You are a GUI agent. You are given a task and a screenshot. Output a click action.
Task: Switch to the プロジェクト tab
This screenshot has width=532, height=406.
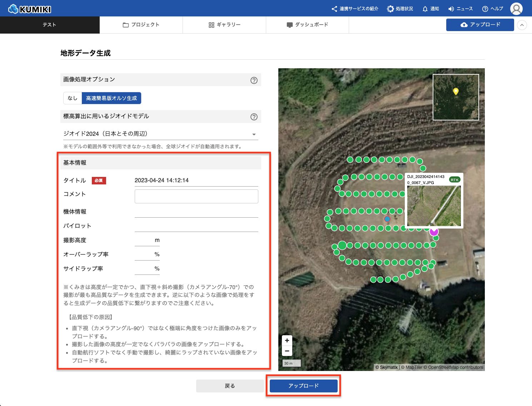tap(141, 25)
